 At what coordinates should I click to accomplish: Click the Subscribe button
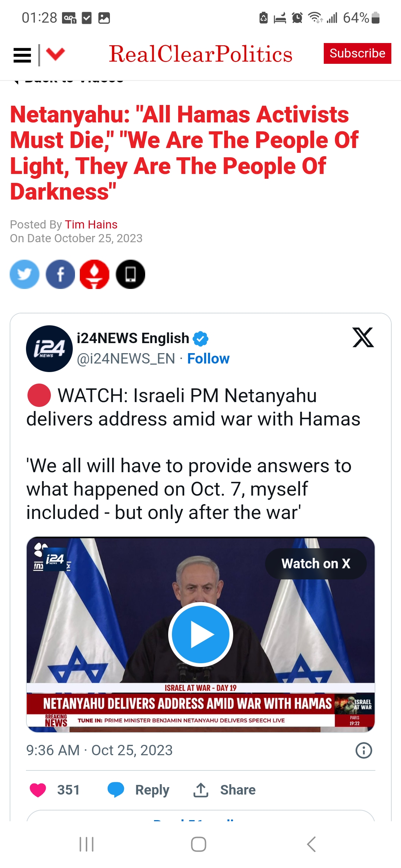pyautogui.click(x=357, y=53)
